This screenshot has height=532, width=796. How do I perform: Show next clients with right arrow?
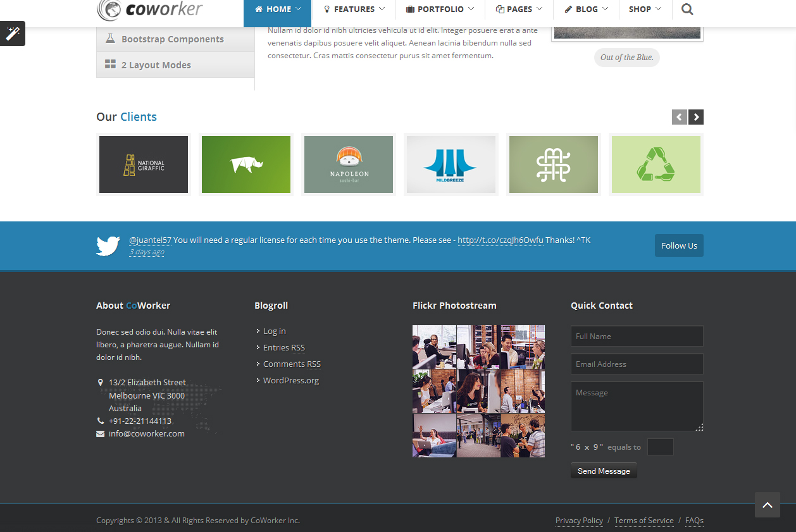coord(696,117)
